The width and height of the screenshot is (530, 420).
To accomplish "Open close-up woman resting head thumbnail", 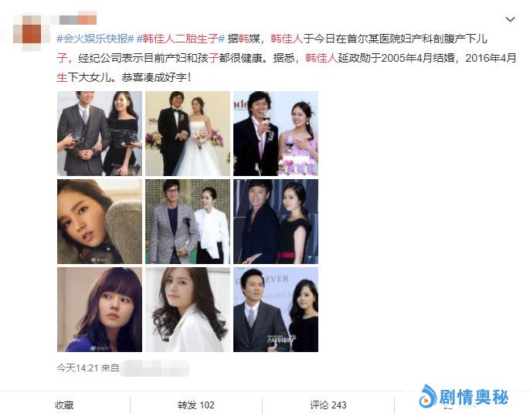I will (100, 222).
